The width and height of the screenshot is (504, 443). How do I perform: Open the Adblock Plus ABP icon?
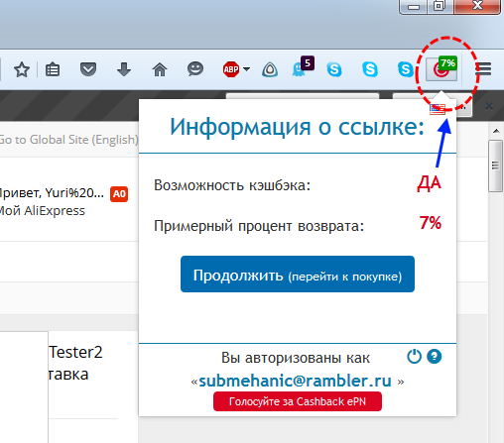point(231,69)
